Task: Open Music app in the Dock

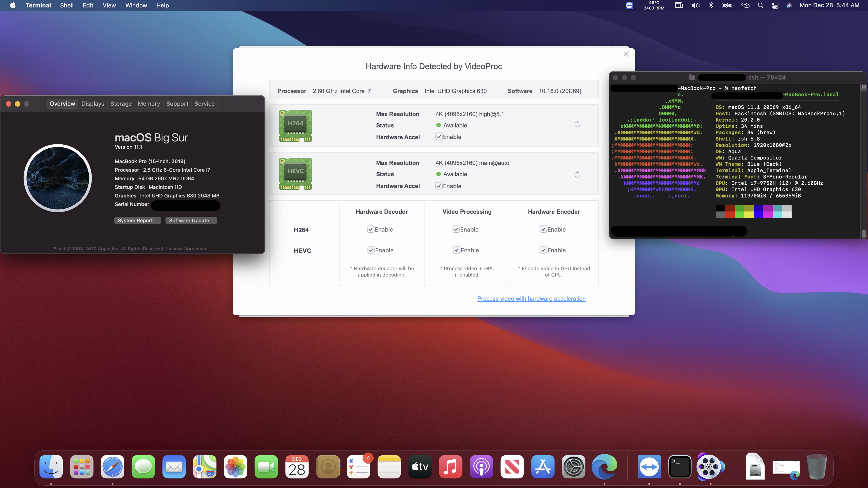Action: (451, 467)
